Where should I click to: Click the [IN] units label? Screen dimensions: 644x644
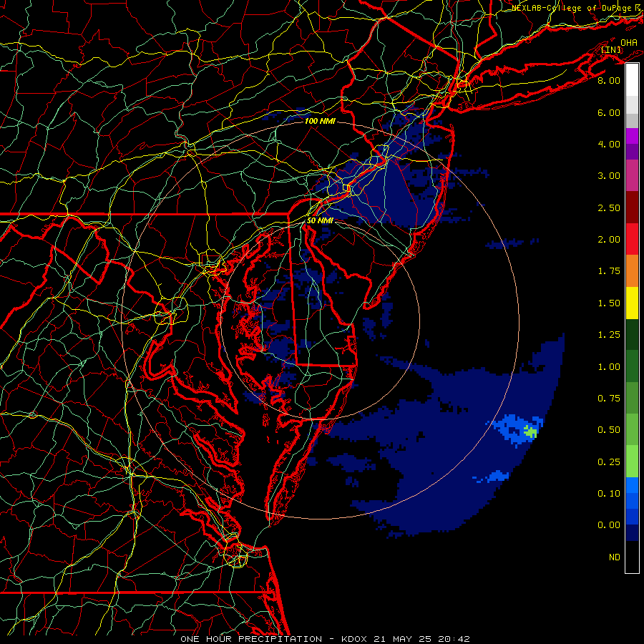coord(611,50)
